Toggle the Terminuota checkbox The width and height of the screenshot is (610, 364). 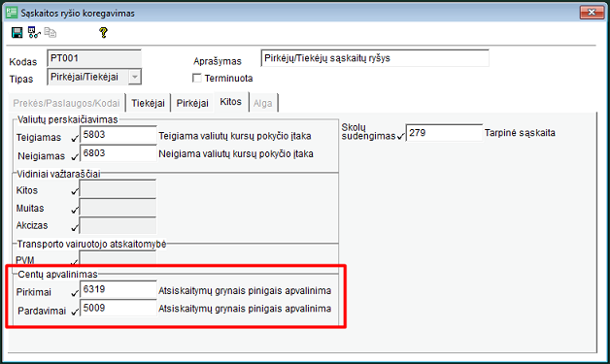point(197,79)
